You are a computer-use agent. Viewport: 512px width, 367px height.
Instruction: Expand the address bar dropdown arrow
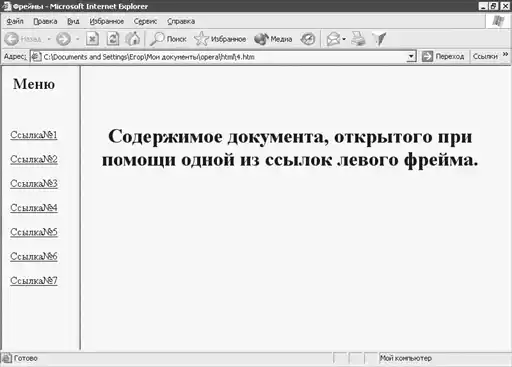411,57
